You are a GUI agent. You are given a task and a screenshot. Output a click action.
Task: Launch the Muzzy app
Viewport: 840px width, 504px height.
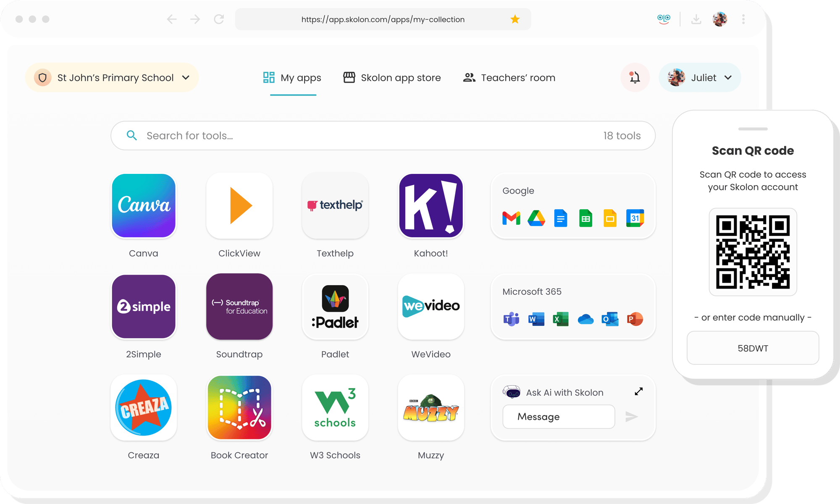pyautogui.click(x=431, y=407)
